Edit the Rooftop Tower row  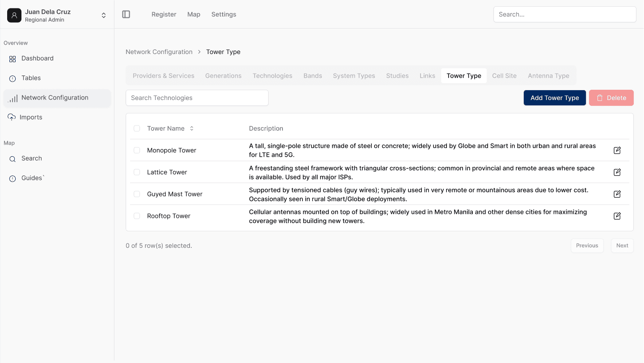[617, 216]
